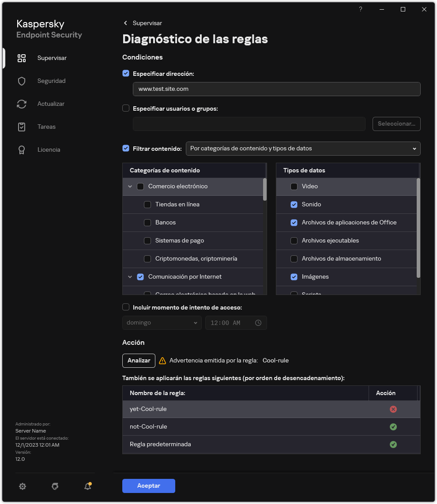This screenshot has height=504, width=437.
Task: Uncheck the Sonido data type
Action: pyautogui.click(x=294, y=204)
